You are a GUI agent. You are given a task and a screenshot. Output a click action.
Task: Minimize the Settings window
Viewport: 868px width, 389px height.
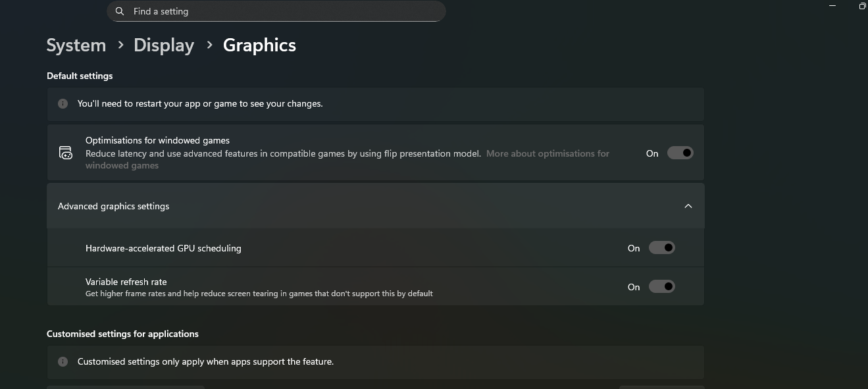pos(832,6)
